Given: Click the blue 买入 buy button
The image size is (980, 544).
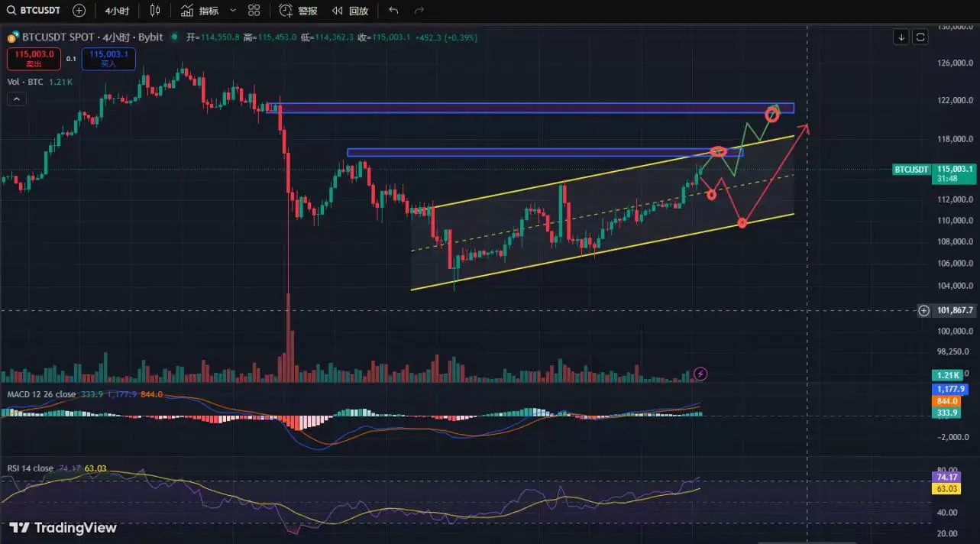Looking at the screenshot, I should pyautogui.click(x=108, y=58).
